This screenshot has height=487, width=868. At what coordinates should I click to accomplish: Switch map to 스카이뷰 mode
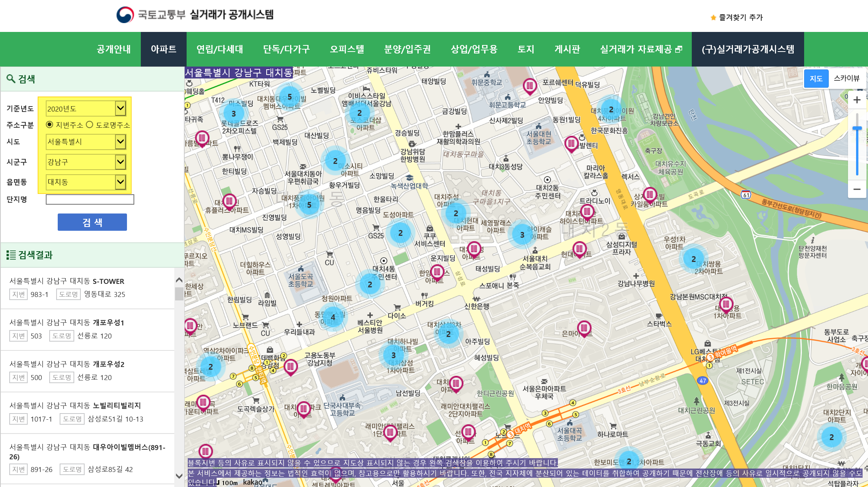[x=846, y=78]
